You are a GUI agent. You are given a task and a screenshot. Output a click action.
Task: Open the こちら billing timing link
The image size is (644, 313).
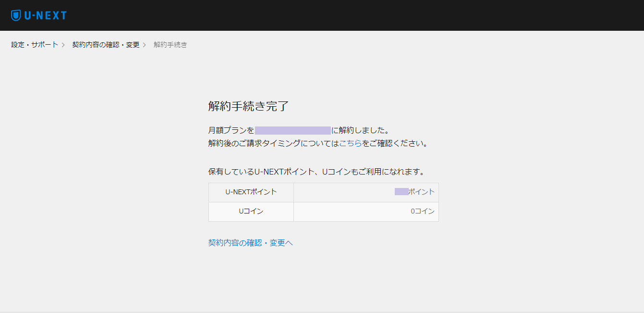point(351,143)
